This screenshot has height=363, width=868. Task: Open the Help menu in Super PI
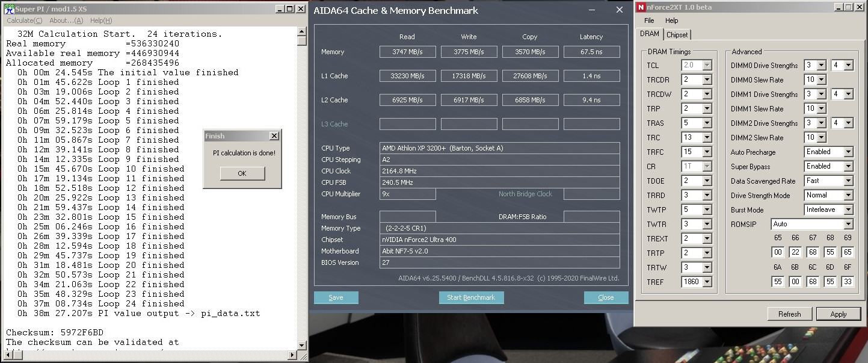101,20
